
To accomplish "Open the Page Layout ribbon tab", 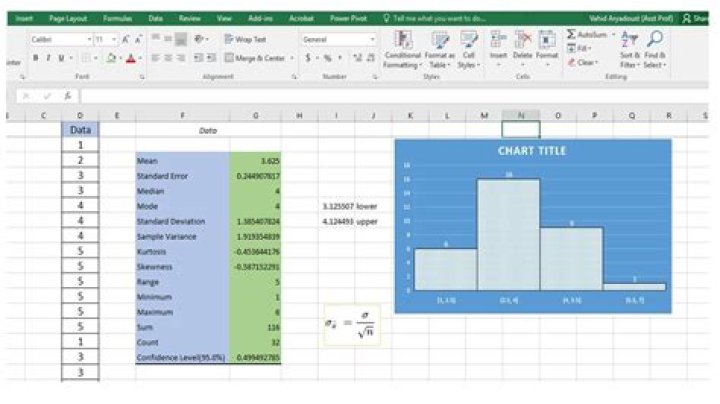I will (69, 18).
